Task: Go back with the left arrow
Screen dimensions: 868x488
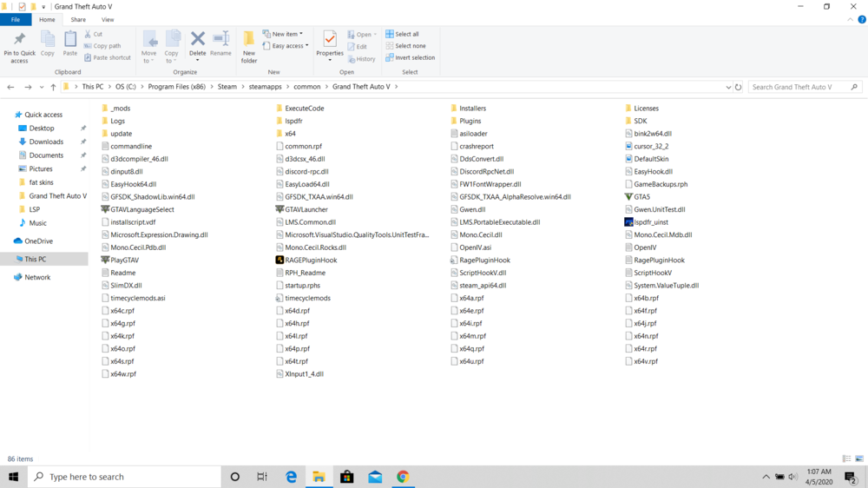Action: [x=10, y=87]
